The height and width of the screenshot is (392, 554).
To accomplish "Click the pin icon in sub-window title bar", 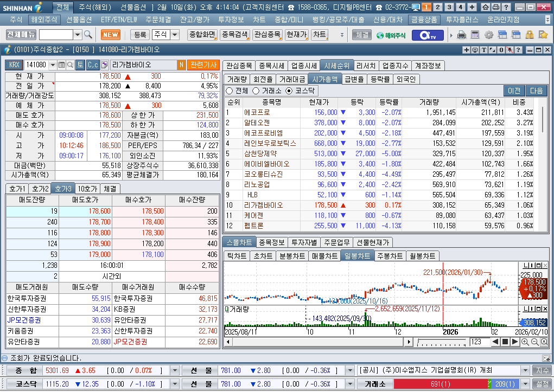I will (x=510, y=50).
